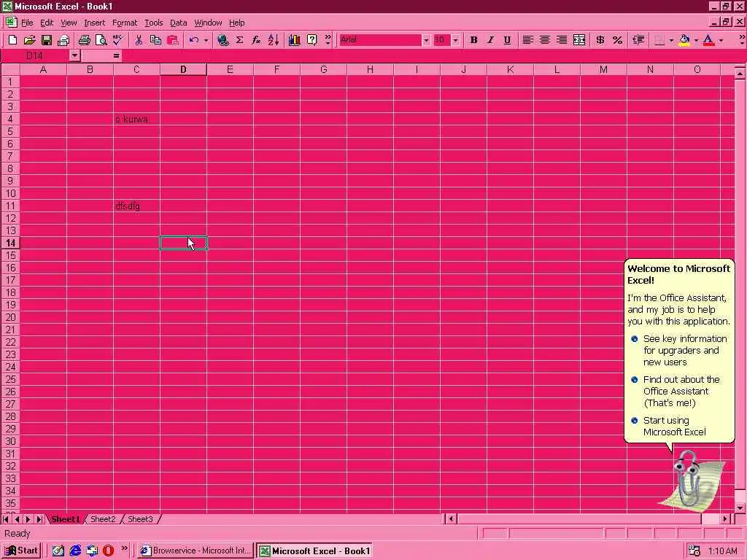Apply Currency Style dollar icon
The height and width of the screenshot is (560, 747).
600,40
